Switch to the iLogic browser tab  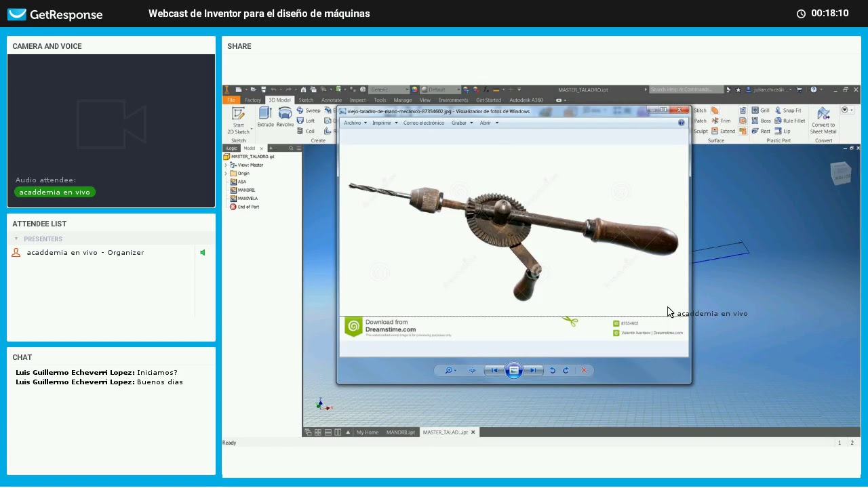click(x=232, y=148)
